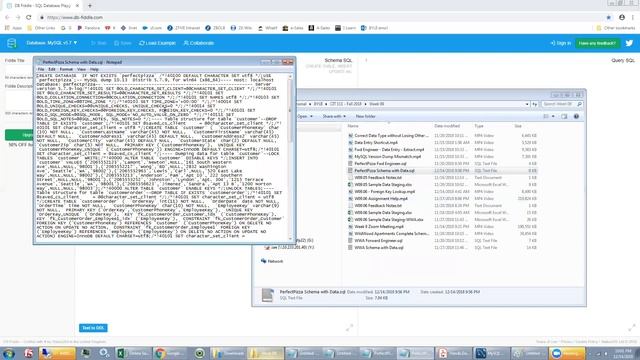The height and width of the screenshot is (360, 640).
Task: Select file Week 8 Zoom Meeting.mp4
Action: (379, 227)
